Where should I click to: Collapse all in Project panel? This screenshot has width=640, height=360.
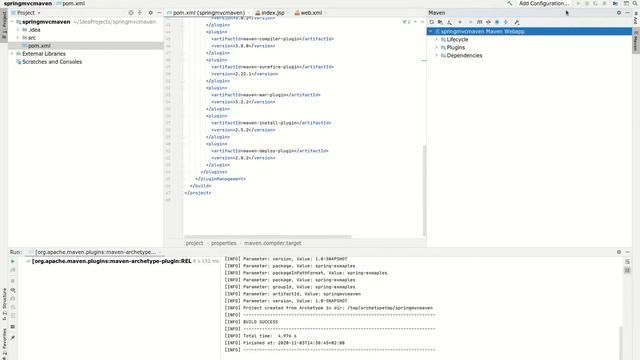point(140,13)
